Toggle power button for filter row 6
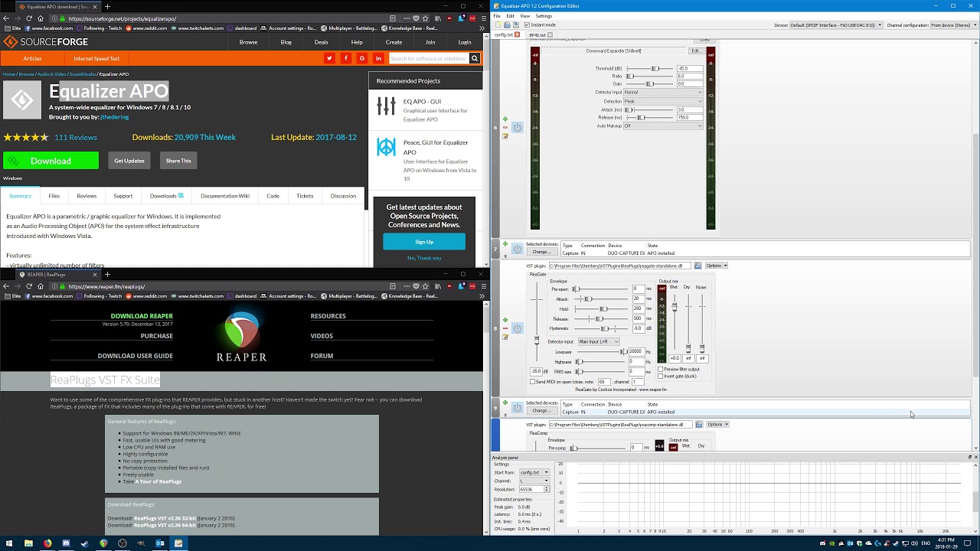Viewport: 980px width, 551px height. (518, 128)
